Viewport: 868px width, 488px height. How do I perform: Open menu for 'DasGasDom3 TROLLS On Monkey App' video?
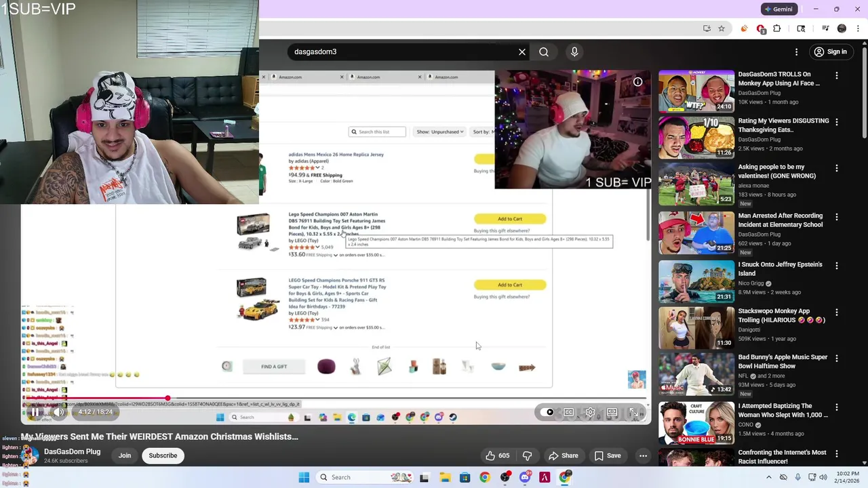click(x=837, y=76)
